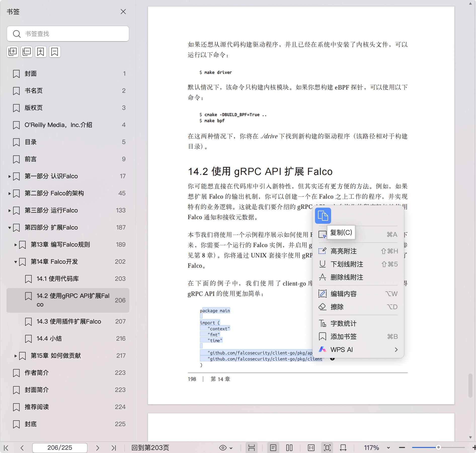Image resolution: width=476 pixels, height=453 pixels.
Task: Toggle single-page view mode
Action: 273,448
